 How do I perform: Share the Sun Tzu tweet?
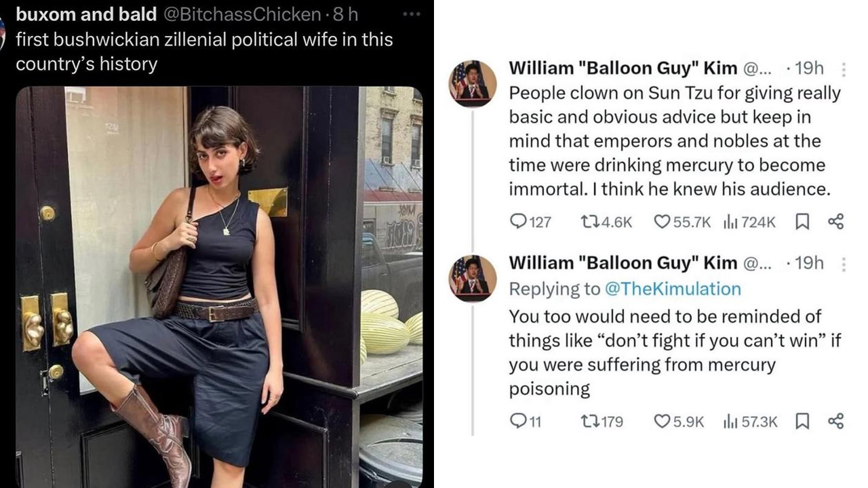tap(836, 222)
